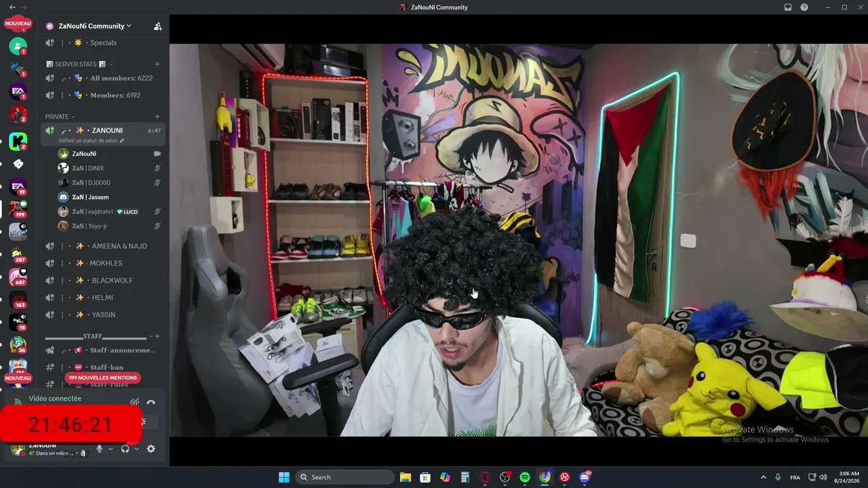868x488 pixels.
Task: Open the server with the green people avatar
Action: (18, 46)
